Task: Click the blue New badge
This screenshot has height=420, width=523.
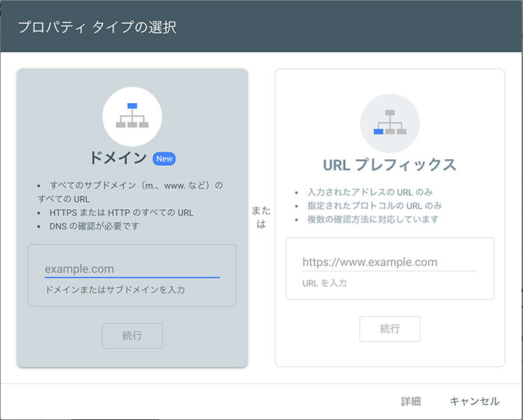Action: [x=164, y=158]
